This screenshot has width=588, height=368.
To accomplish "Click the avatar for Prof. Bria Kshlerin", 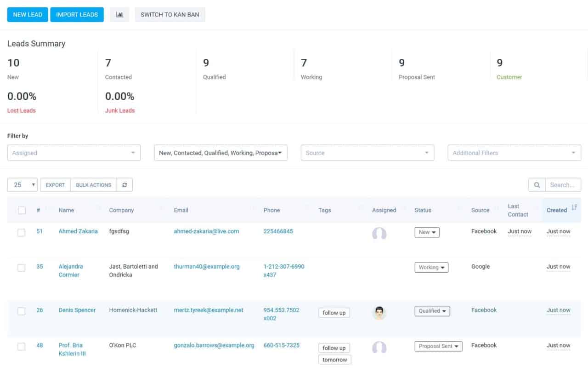I will click(x=379, y=347).
